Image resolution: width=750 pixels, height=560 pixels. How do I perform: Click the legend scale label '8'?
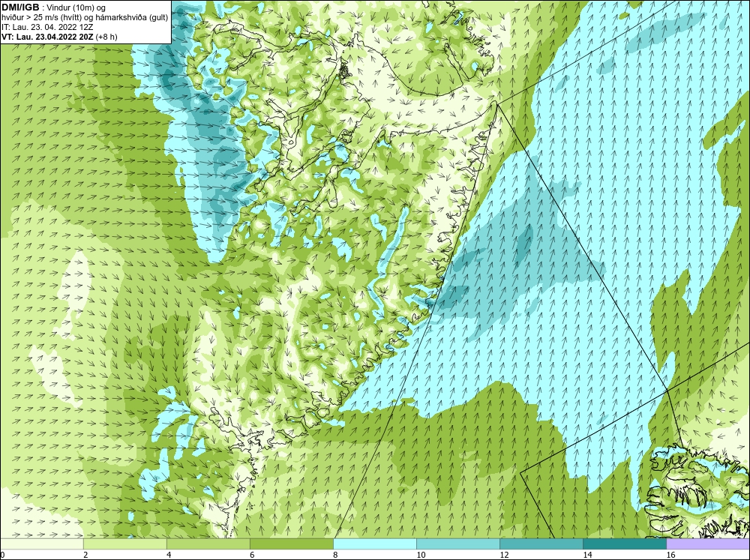[335, 555]
